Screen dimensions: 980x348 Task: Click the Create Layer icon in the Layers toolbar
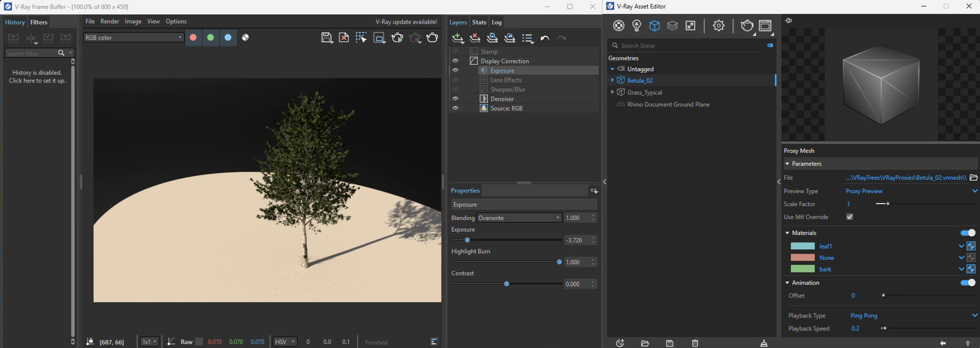tap(458, 38)
